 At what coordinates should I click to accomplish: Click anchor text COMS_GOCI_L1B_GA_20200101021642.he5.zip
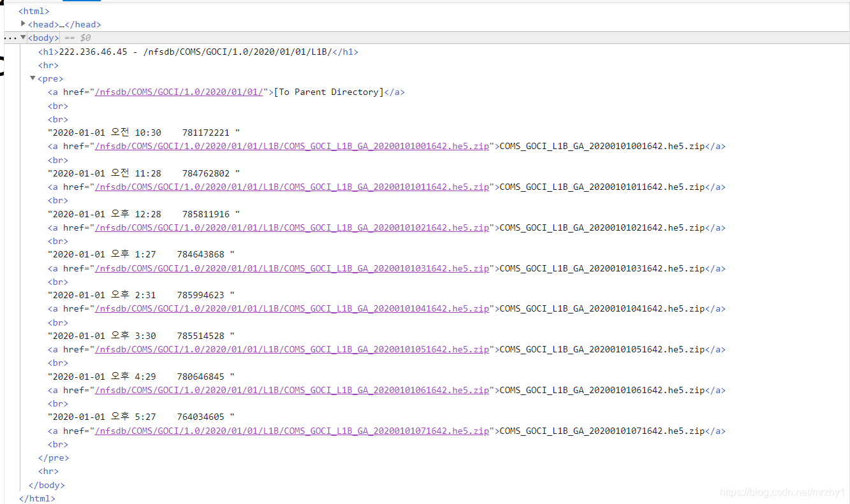602,228
